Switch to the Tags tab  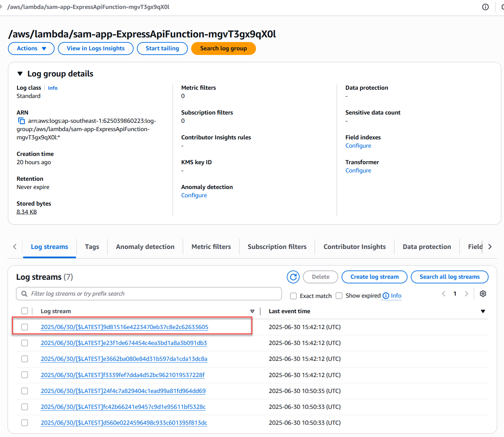pos(92,247)
